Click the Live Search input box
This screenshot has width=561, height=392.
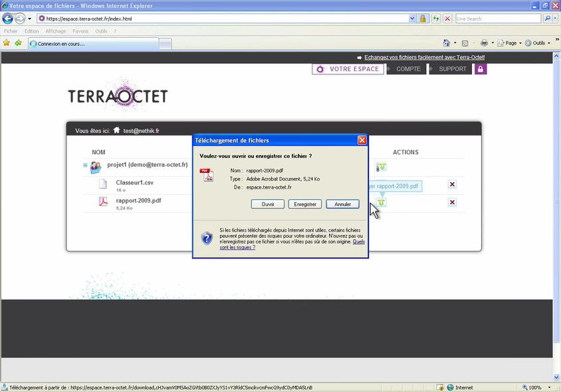click(x=498, y=19)
